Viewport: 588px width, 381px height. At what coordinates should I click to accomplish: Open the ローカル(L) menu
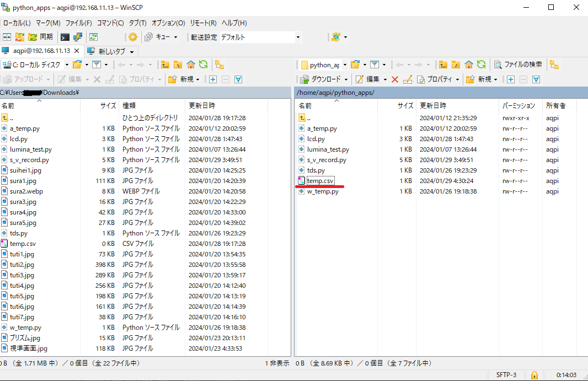point(17,23)
